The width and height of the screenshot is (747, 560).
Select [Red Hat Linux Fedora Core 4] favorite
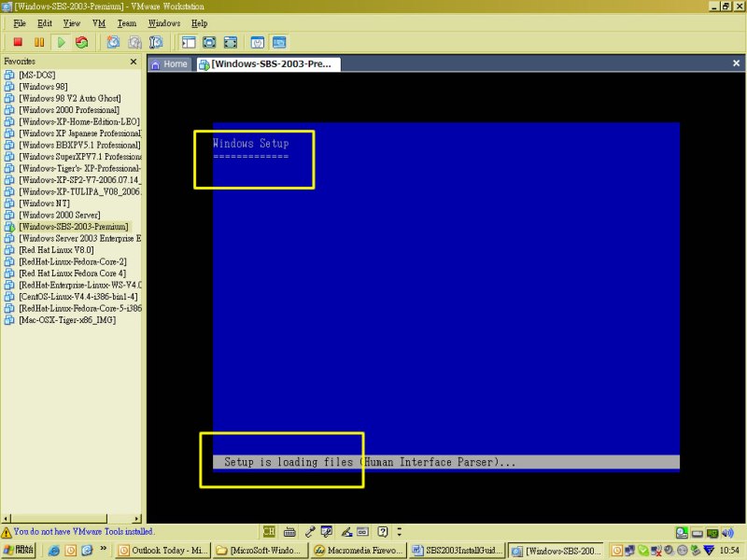click(x=73, y=273)
